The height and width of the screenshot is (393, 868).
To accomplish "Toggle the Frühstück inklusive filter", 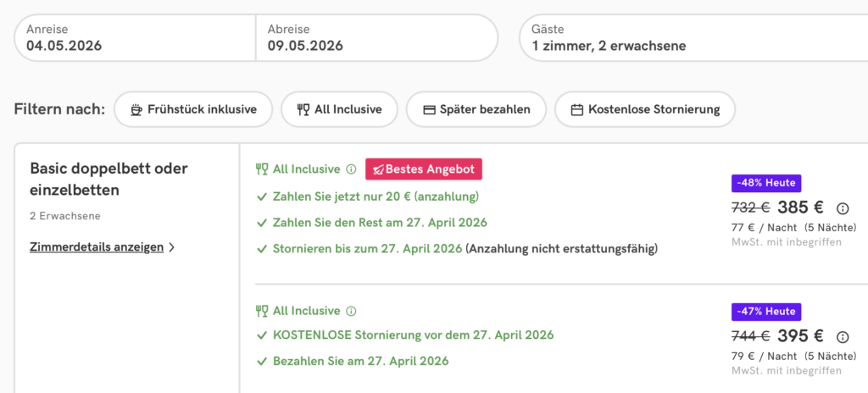I will point(192,109).
